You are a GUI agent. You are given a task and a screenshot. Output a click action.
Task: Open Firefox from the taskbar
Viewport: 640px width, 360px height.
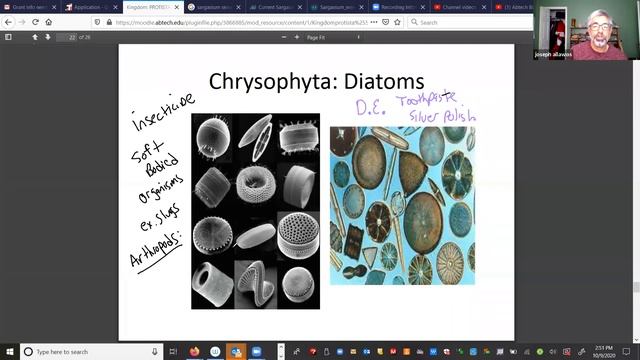tap(195, 351)
